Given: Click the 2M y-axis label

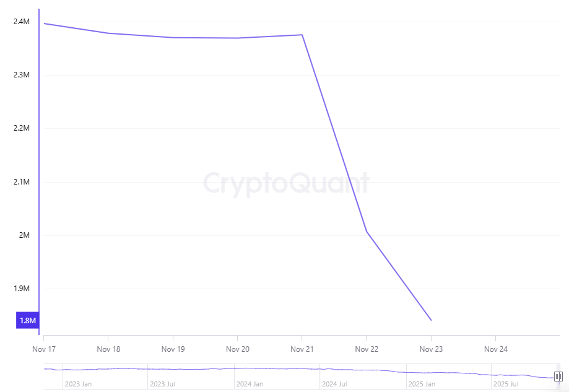Looking at the screenshot, I should (x=24, y=235).
